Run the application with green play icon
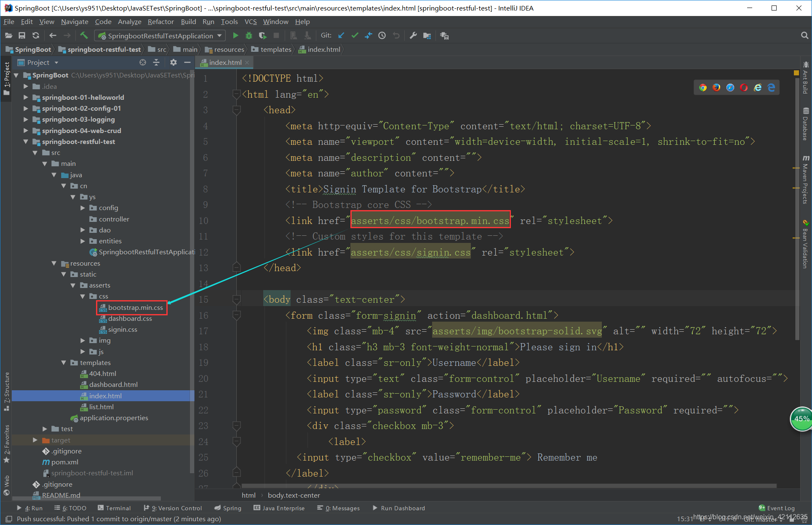Image resolution: width=812 pixels, height=525 pixels. [x=235, y=36]
